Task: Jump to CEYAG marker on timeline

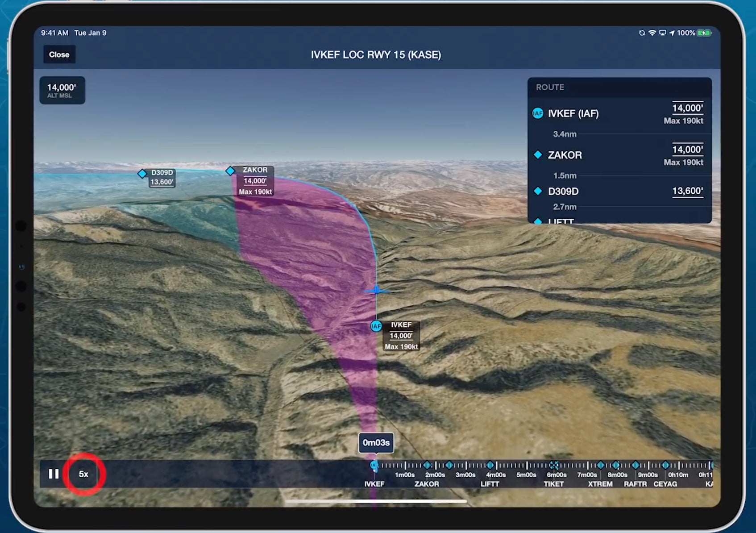Action: tap(665, 466)
